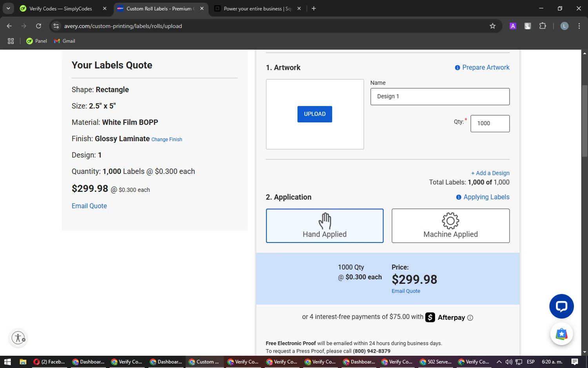Image resolution: width=588 pixels, height=368 pixels.
Task: Go forward in browser history
Action: (24, 26)
